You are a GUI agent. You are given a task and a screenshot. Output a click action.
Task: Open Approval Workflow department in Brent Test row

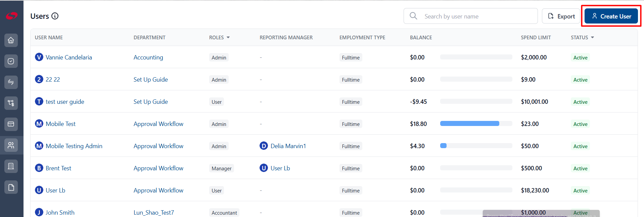coord(158,168)
